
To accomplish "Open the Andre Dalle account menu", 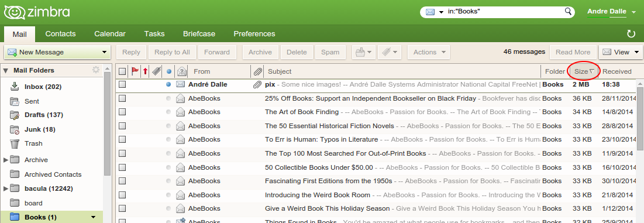I will (x=612, y=12).
